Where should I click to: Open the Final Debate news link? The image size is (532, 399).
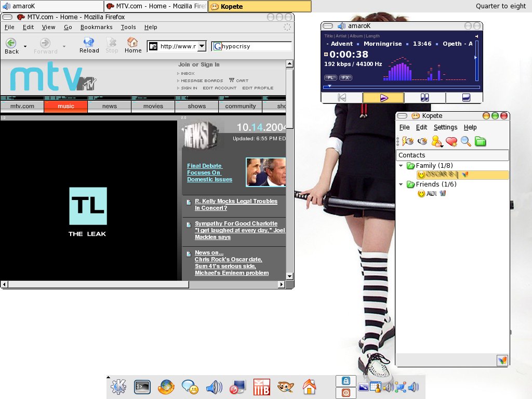209,172
